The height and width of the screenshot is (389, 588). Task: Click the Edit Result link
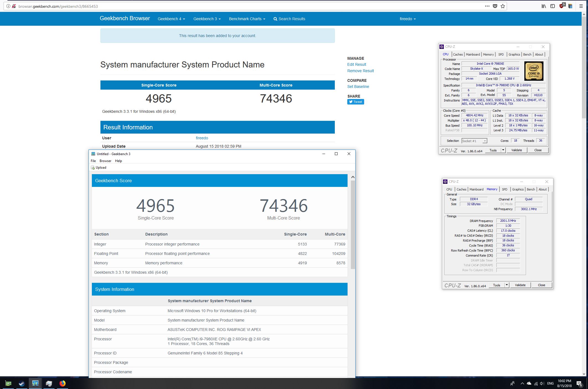(x=356, y=64)
